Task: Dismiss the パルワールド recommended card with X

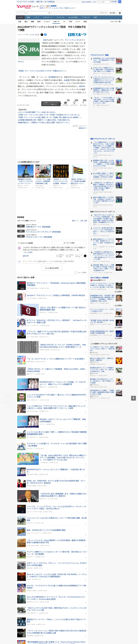Action: pyautogui.click(x=50, y=188)
